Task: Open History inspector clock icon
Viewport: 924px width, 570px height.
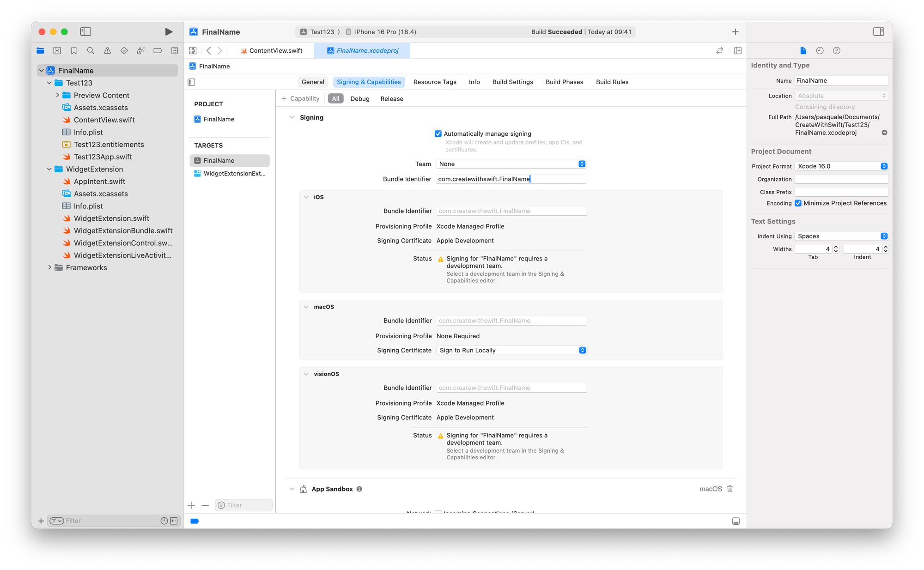Action: (x=820, y=51)
